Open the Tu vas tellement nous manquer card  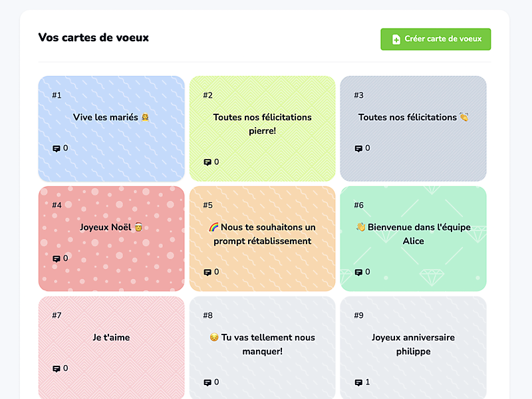[262, 348]
